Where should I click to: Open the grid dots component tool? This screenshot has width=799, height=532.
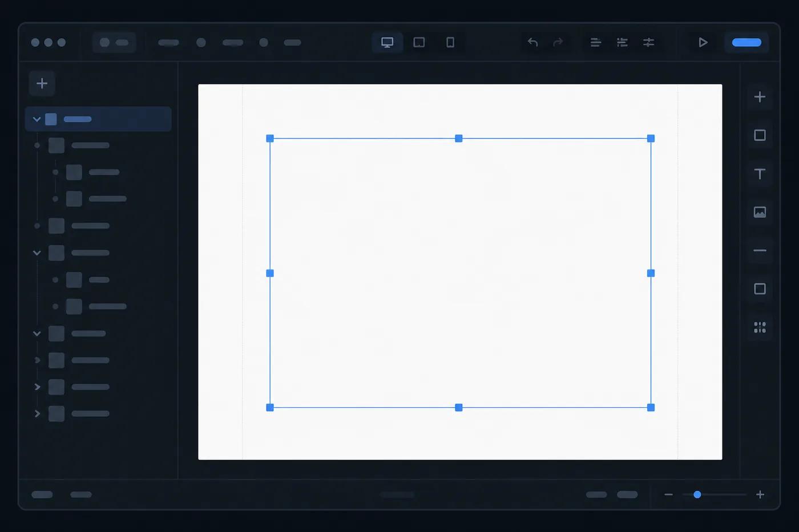click(x=760, y=327)
